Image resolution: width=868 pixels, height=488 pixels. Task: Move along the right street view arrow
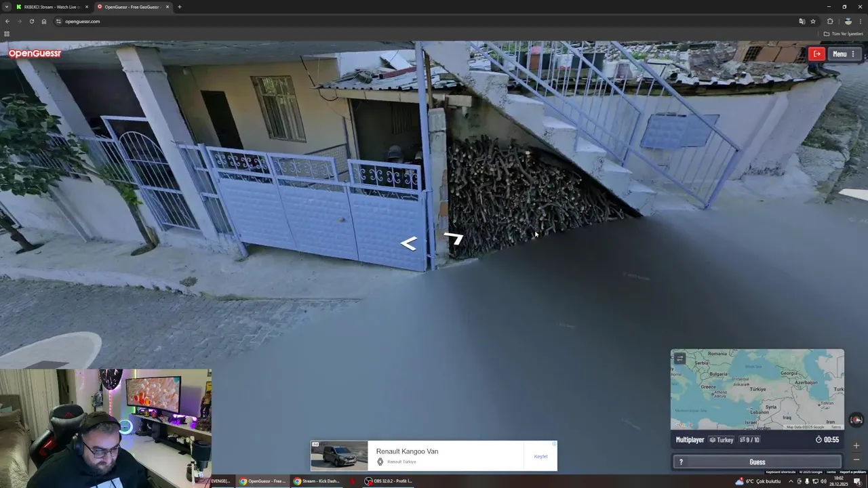(454, 238)
